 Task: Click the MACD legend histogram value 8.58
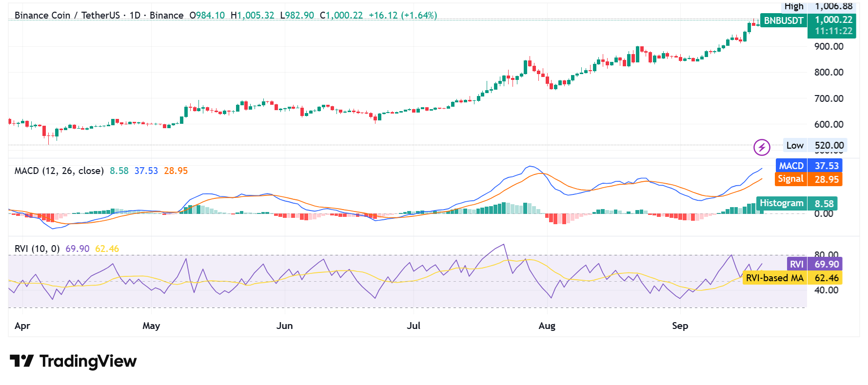click(x=119, y=171)
